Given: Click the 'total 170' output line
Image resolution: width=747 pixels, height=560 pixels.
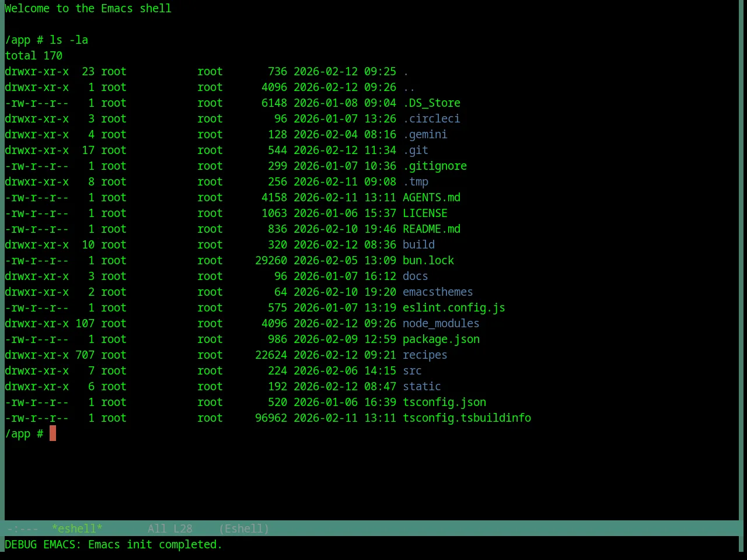Looking at the screenshot, I should 33,55.
